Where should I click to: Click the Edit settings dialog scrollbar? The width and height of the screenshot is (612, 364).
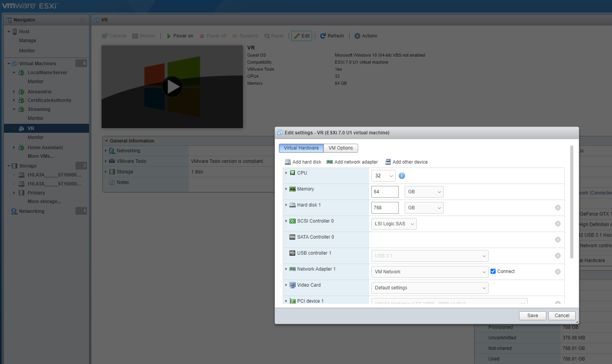click(572, 202)
